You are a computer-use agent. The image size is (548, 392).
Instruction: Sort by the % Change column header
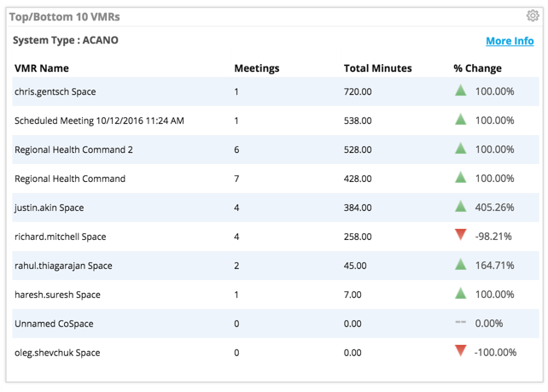point(477,68)
